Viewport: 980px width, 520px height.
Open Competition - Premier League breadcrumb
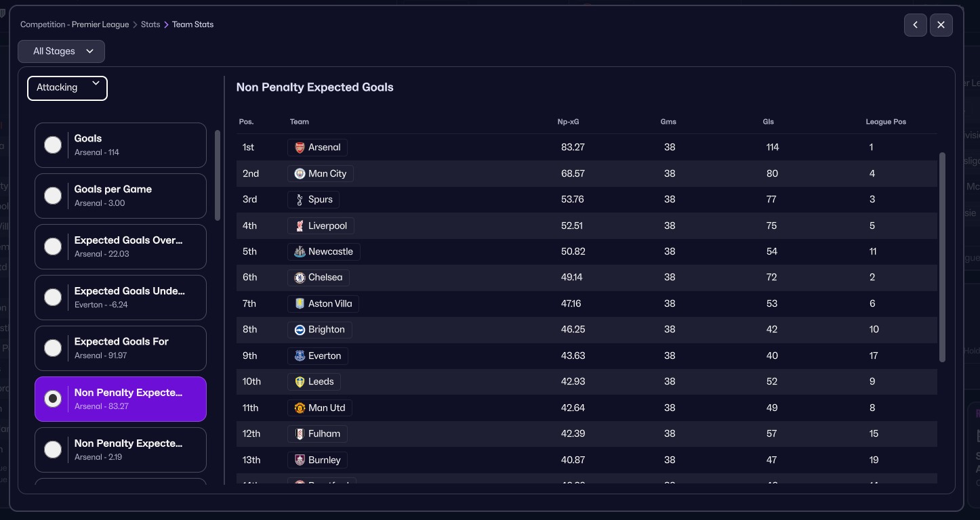coord(75,24)
